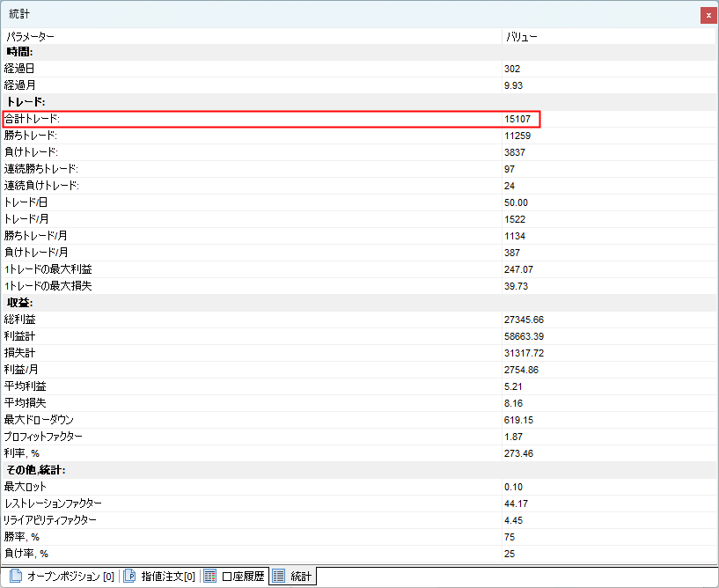Switch to the 指値注文[0] tab
The height and width of the screenshot is (588, 719).
pos(159,576)
